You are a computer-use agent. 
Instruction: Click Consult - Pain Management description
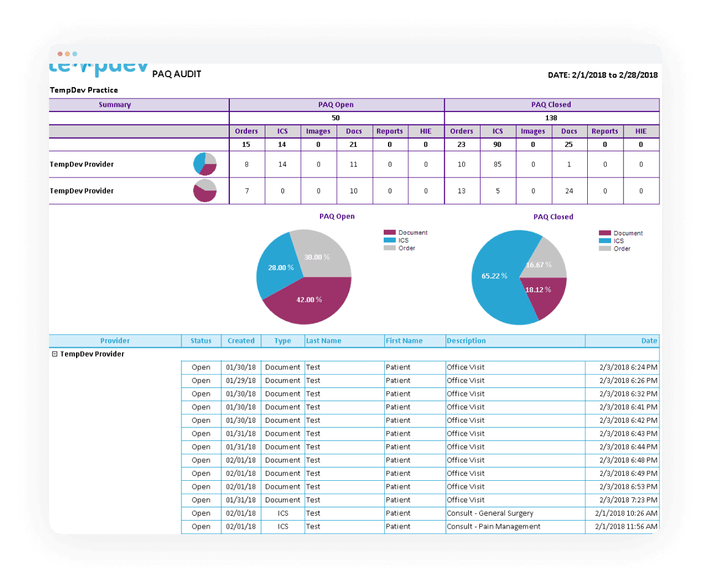[x=493, y=526]
